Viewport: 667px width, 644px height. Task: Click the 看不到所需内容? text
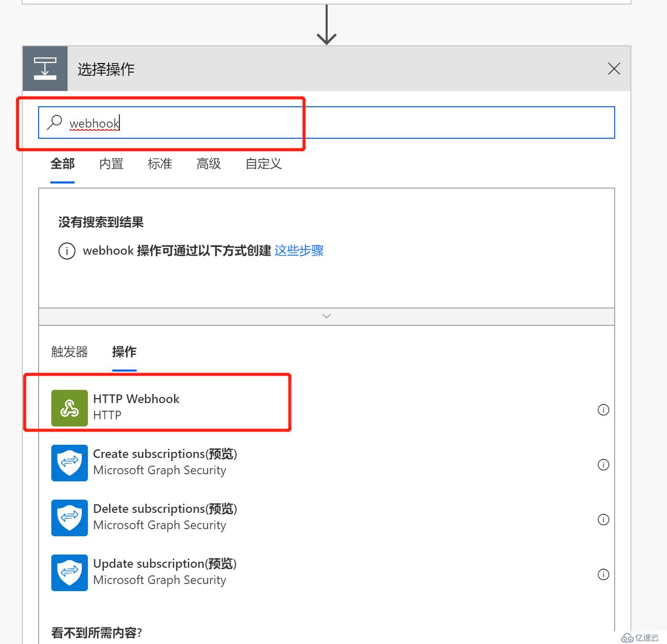click(x=97, y=633)
